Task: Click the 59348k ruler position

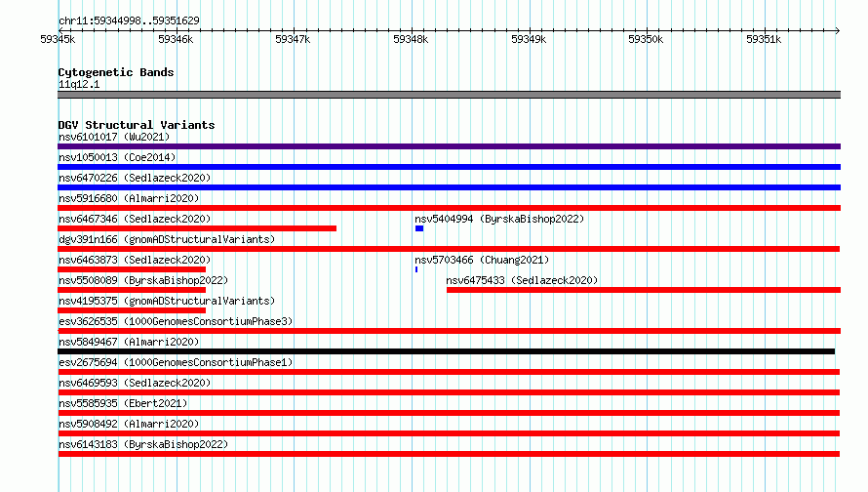Action: click(411, 39)
